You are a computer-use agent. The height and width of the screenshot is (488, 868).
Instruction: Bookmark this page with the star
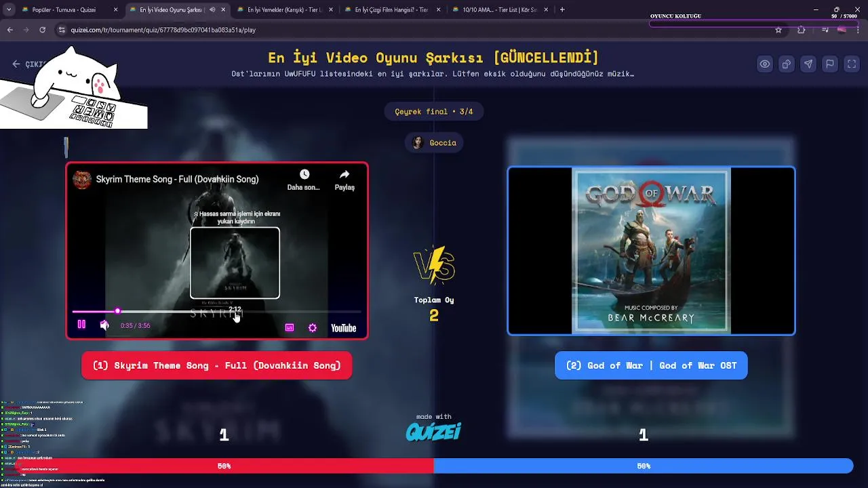pos(778,30)
